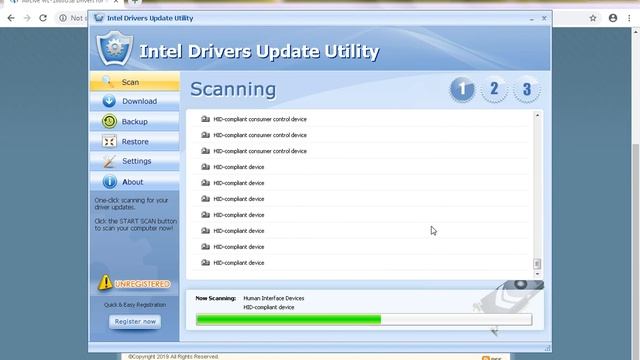Click the title bar app icon
Image resolution: width=640 pixels, height=360 pixels.
98,18
